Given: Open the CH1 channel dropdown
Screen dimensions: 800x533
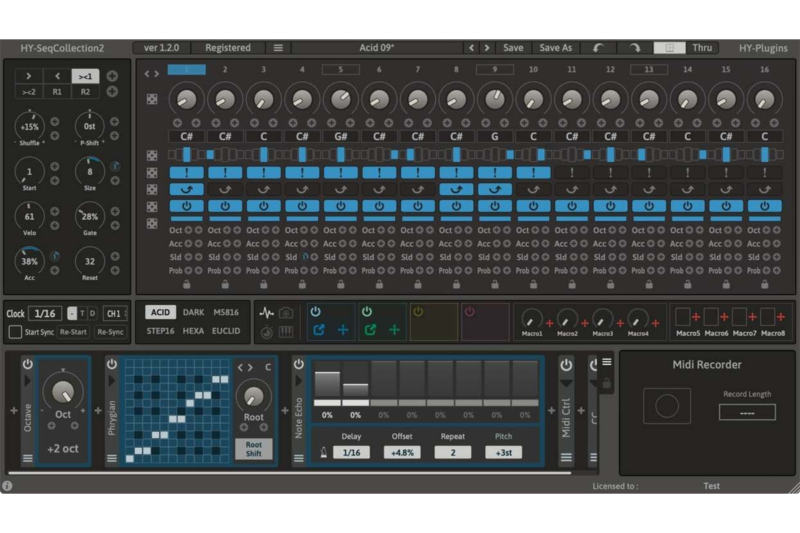Looking at the screenshot, I should (116, 313).
